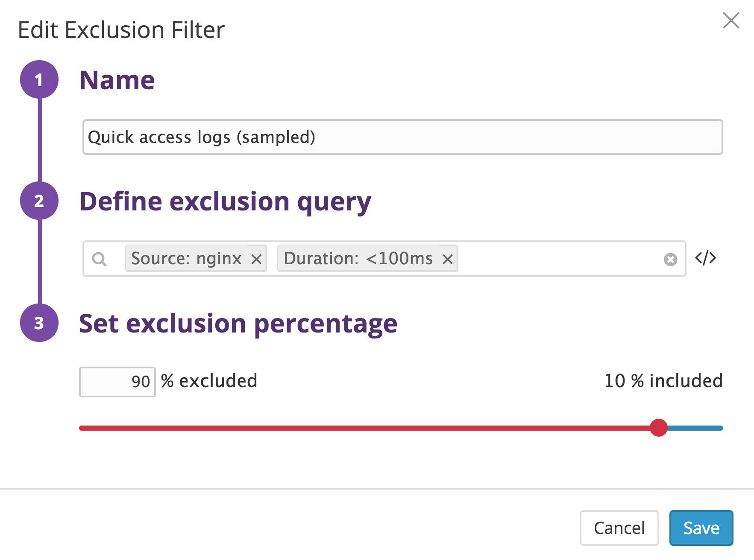This screenshot has width=754, height=560.
Task: Click the clear query circle icon
Action: pyautogui.click(x=671, y=258)
